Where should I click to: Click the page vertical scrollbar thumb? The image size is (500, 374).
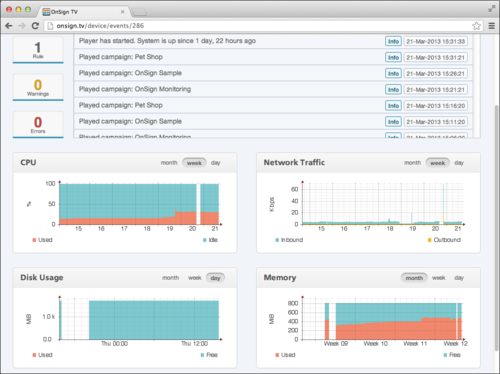tap(497, 227)
